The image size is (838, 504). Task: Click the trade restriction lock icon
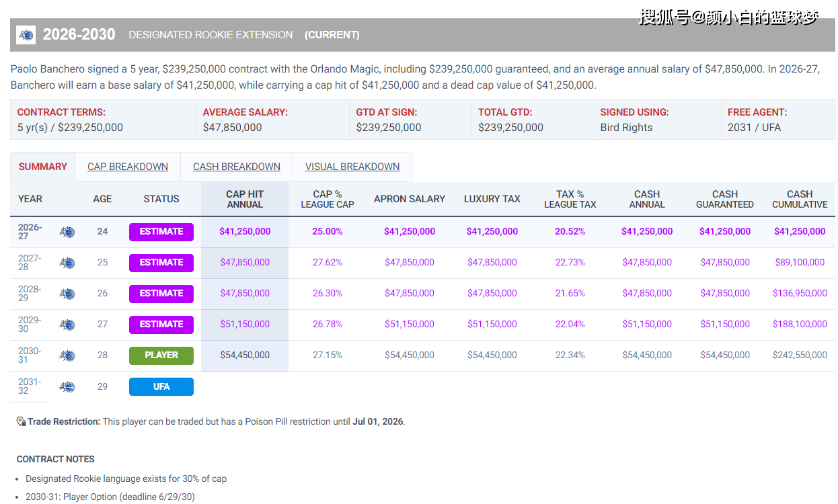point(21,421)
